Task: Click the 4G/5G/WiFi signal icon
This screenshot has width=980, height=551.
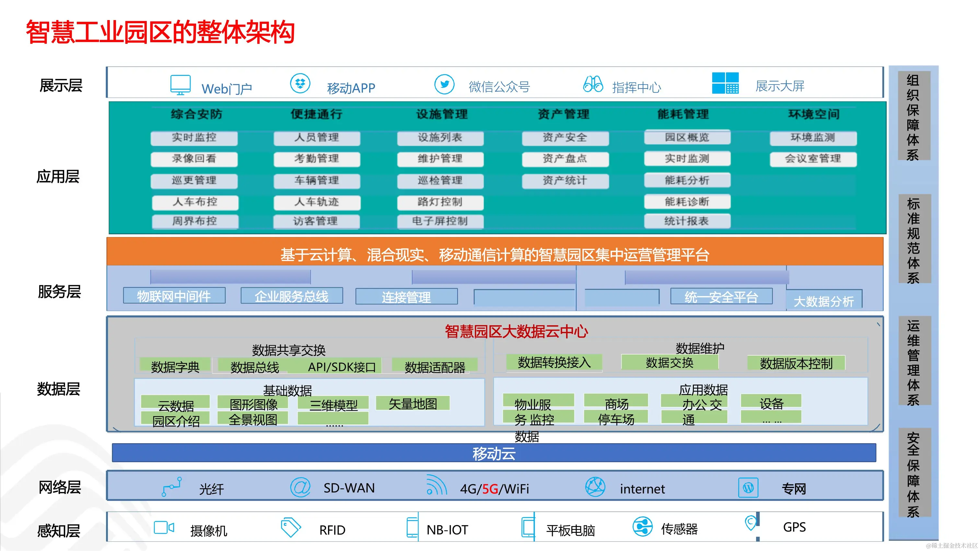Action: (436, 485)
